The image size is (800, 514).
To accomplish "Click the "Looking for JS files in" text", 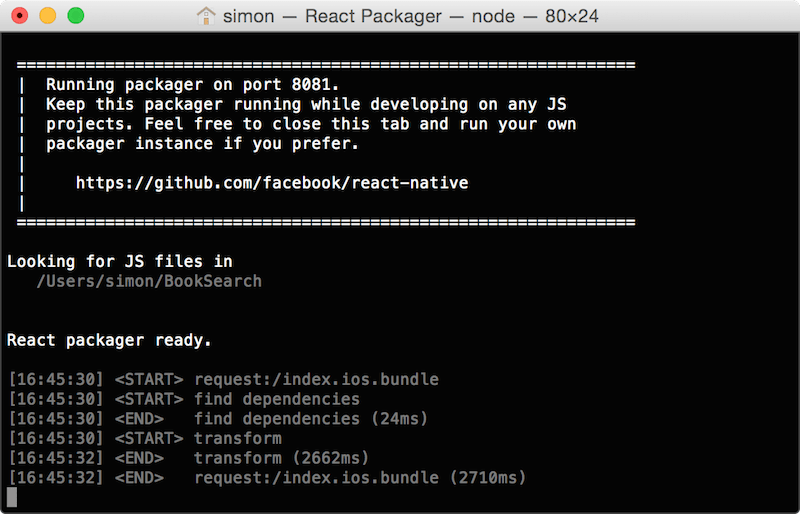I will click(119, 261).
